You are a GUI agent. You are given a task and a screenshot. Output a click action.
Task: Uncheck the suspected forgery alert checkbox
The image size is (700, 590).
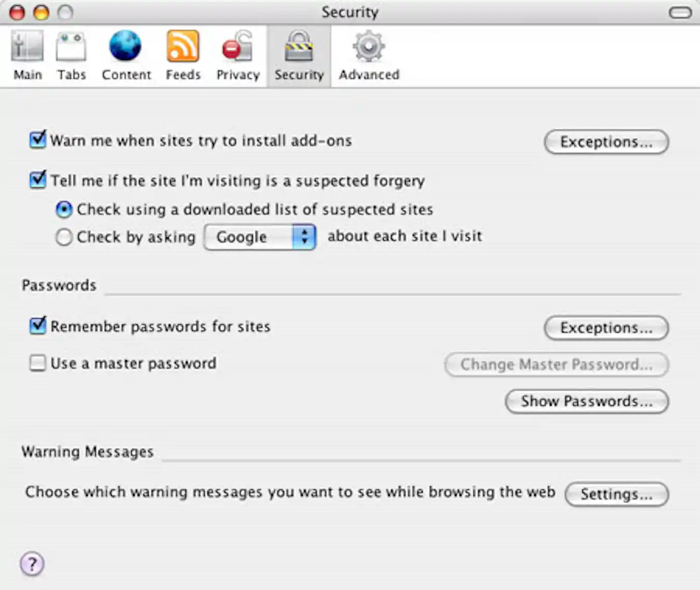coord(38,180)
